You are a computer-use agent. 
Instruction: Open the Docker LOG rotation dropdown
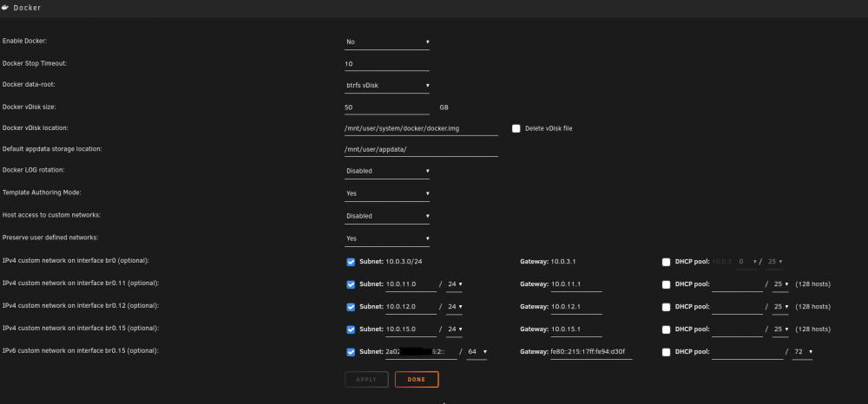(387, 172)
